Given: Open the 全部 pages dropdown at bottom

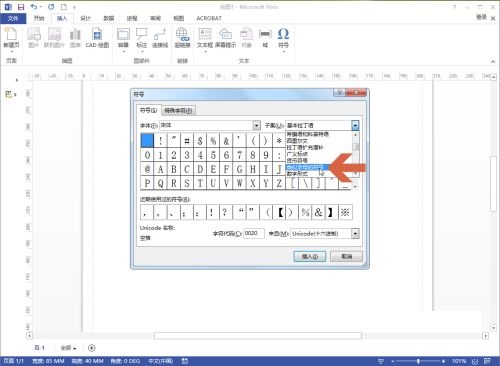Looking at the screenshot, I should [x=68, y=348].
